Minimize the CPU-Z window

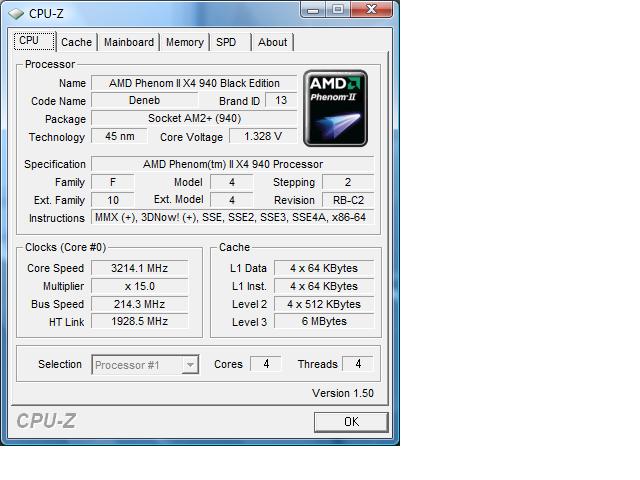coord(313,10)
